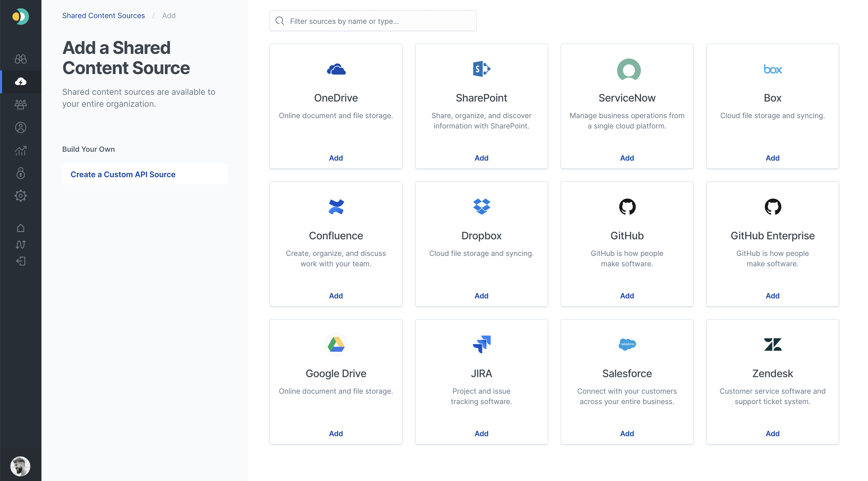Focus the filter sources search field
Image resolution: width=868 pixels, height=481 pixels.
click(x=373, y=21)
